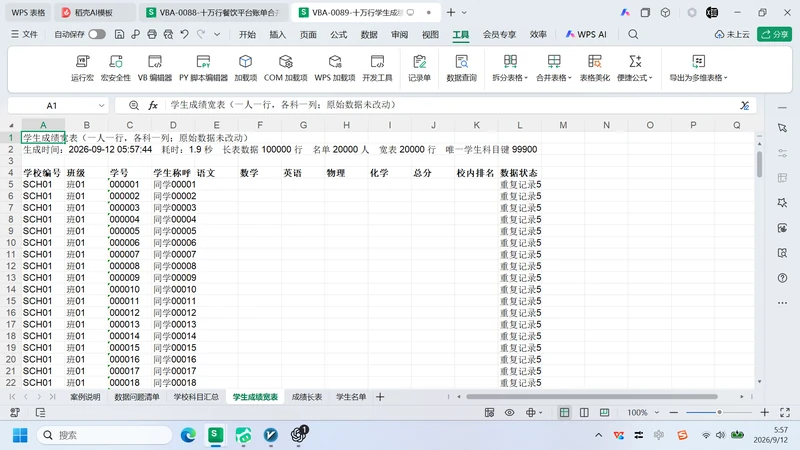Screen dimensions: 800x450
Task: Select column header D
Action: tap(173, 125)
